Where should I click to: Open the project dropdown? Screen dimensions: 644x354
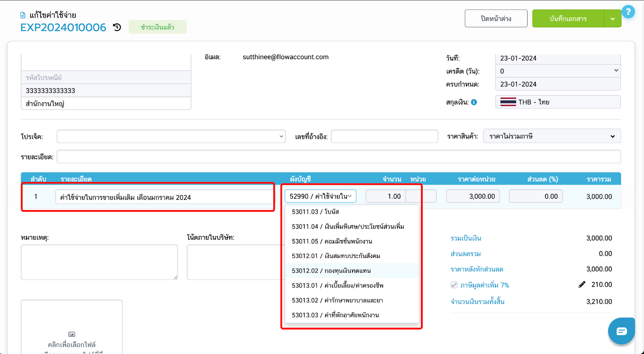click(171, 136)
